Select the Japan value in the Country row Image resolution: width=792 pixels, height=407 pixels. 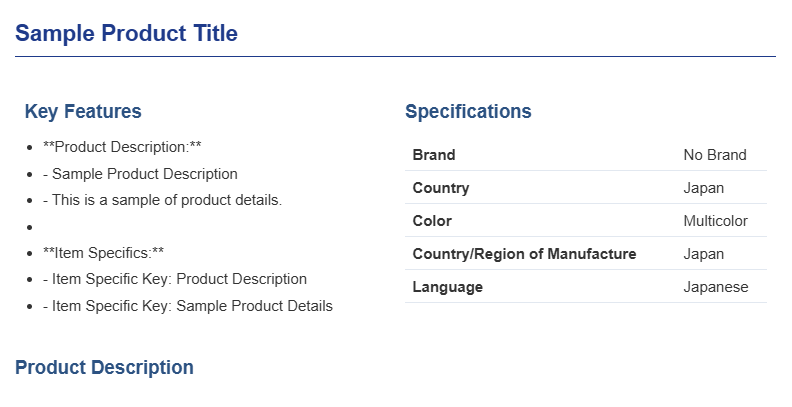704,188
